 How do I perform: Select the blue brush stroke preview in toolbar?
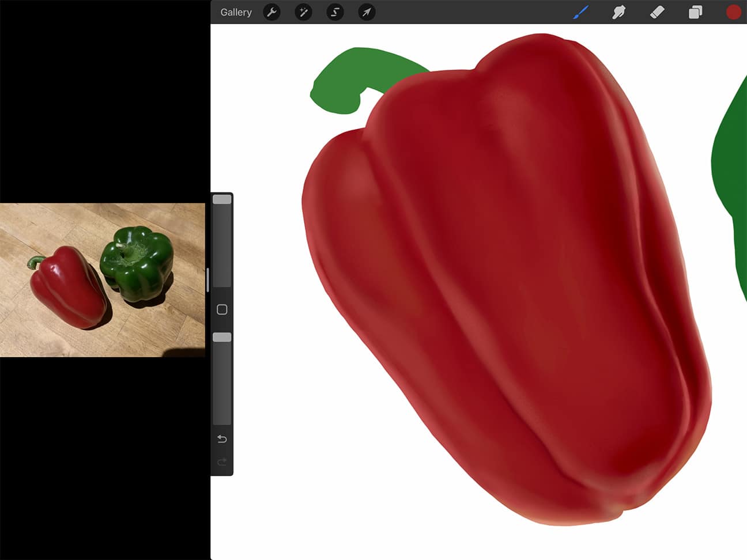point(581,12)
